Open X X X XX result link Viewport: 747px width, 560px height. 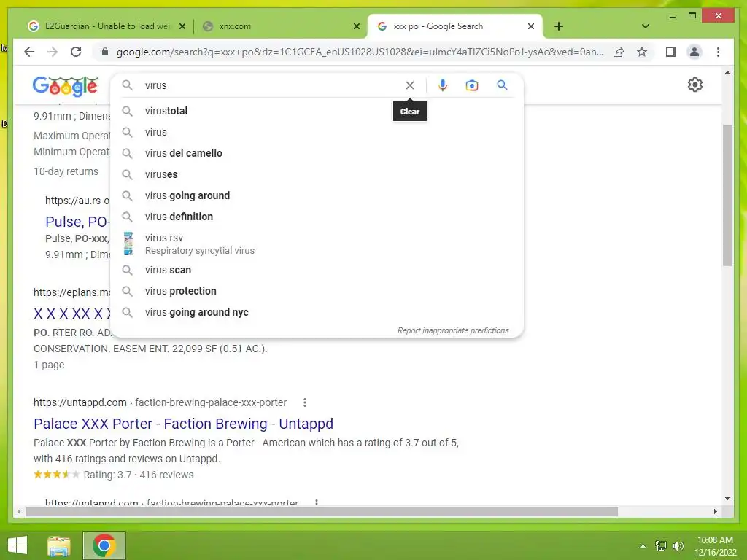(72, 314)
